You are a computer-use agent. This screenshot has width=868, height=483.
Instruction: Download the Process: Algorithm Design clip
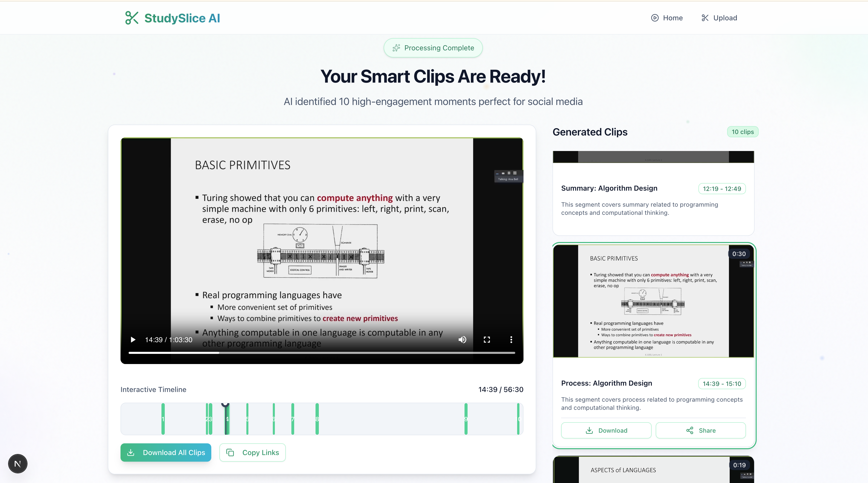tap(606, 430)
